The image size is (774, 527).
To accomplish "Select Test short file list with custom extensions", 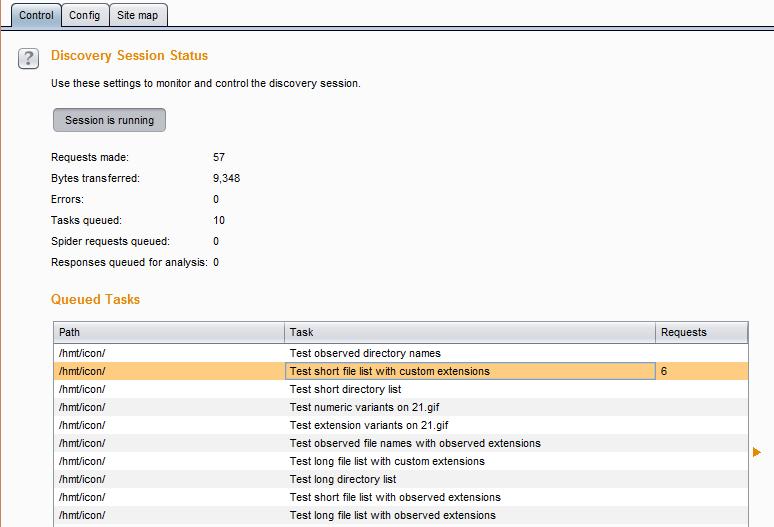I will pyautogui.click(x=390, y=371).
